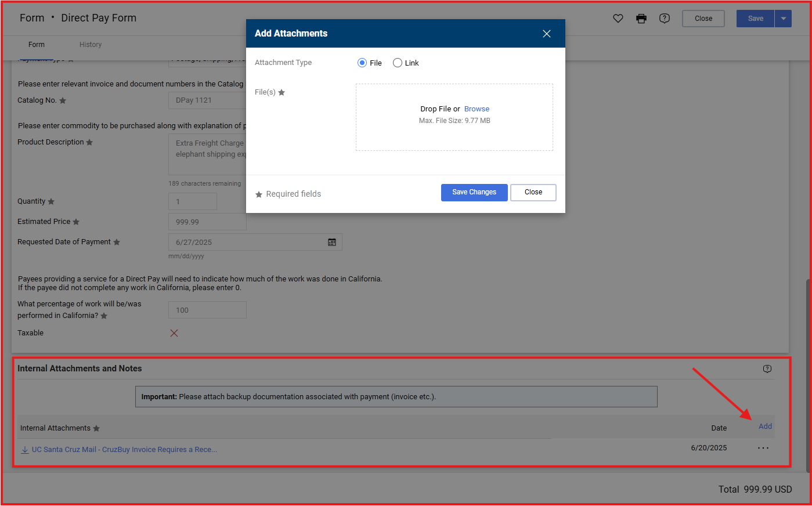This screenshot has width=812, height=506.
Task: Switch to the Form tab
Action: pyautogui.click(x=37, y=45)
